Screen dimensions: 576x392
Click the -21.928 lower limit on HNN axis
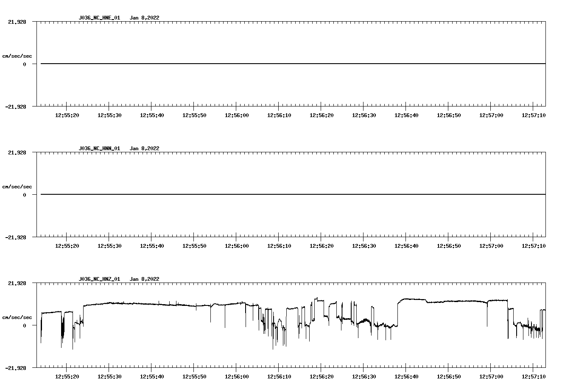pyautogui.click(x=16, y=238)
